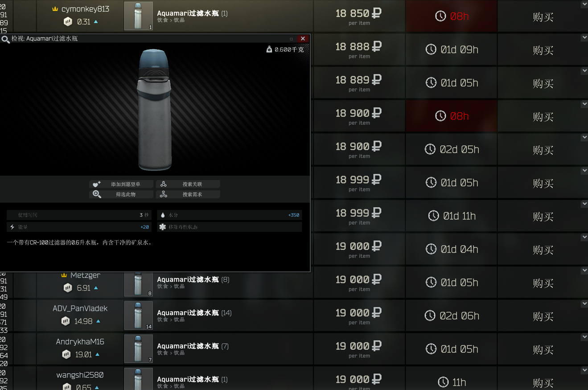The height and width of the screenshot is (390, 588).
Task: Click the rating badge icon next to 6.91
Action: pyautogui.click(x=68, y=288)
